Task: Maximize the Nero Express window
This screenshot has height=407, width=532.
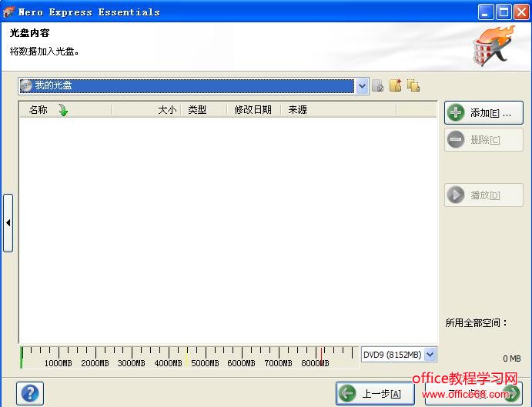Action: [x=504, y=12]
